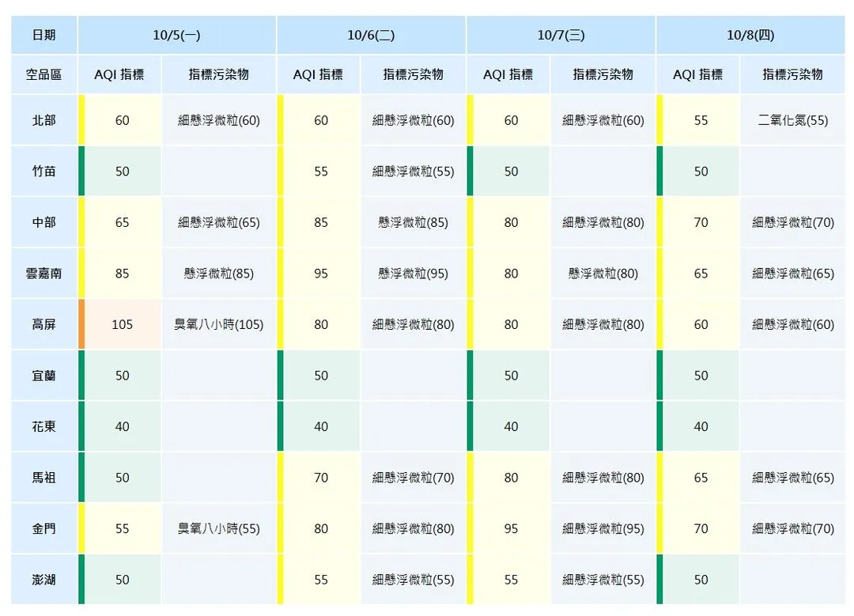Image resolution: width=854 pixels, height=616 pixels.
Task: Select the 北部 row label
Action: pyautogui.click(x=44, y=120)
